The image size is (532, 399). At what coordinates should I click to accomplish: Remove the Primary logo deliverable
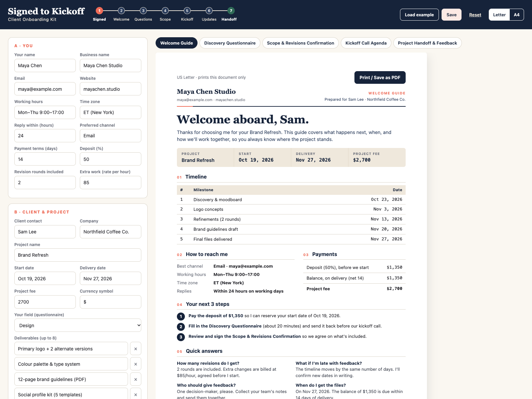(136, 349)
